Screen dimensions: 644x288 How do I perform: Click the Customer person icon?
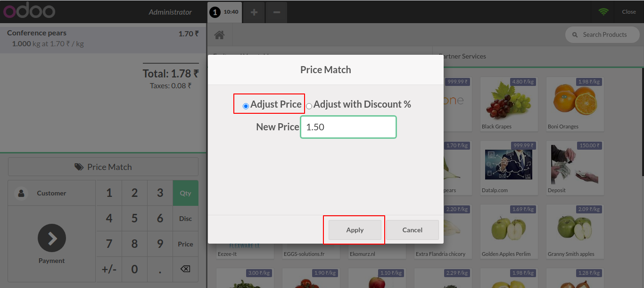(x=21, y=193)
